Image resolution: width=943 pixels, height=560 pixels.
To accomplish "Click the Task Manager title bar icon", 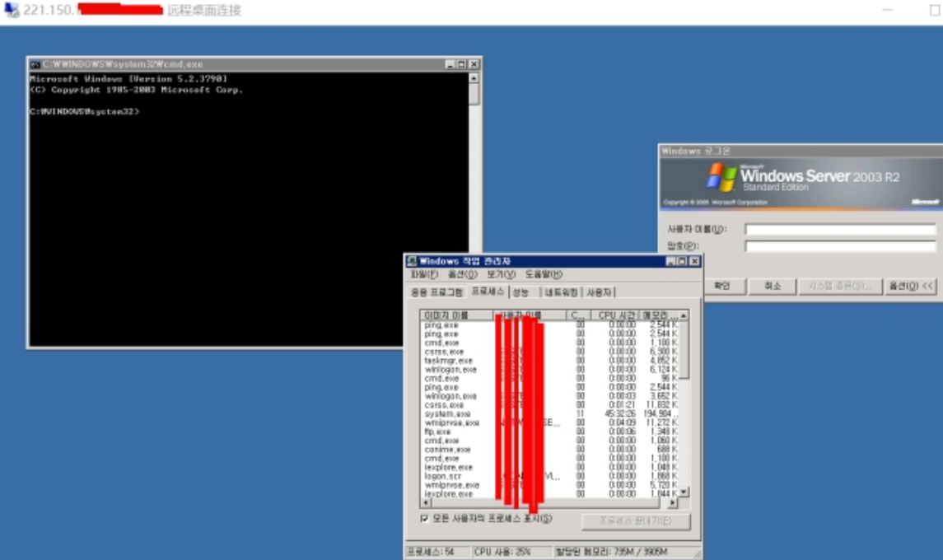I will (412, 261).
